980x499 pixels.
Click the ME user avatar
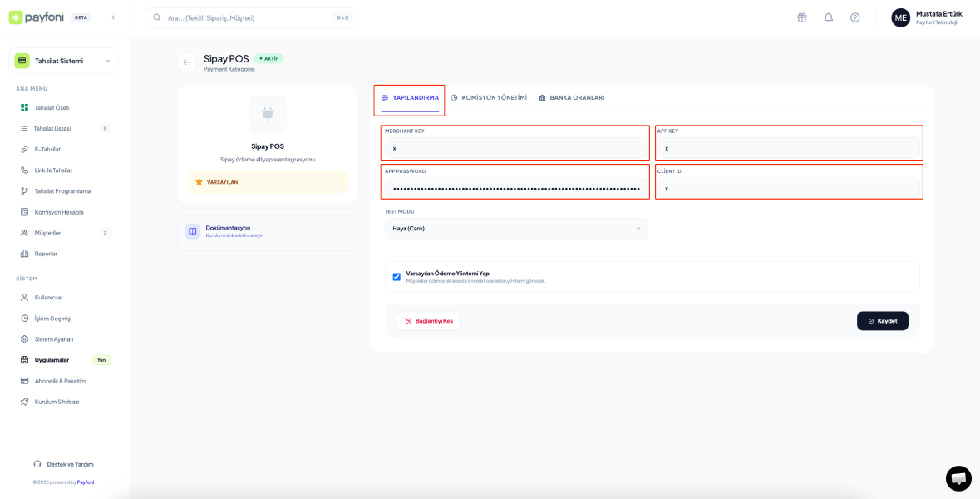point(900,17)
